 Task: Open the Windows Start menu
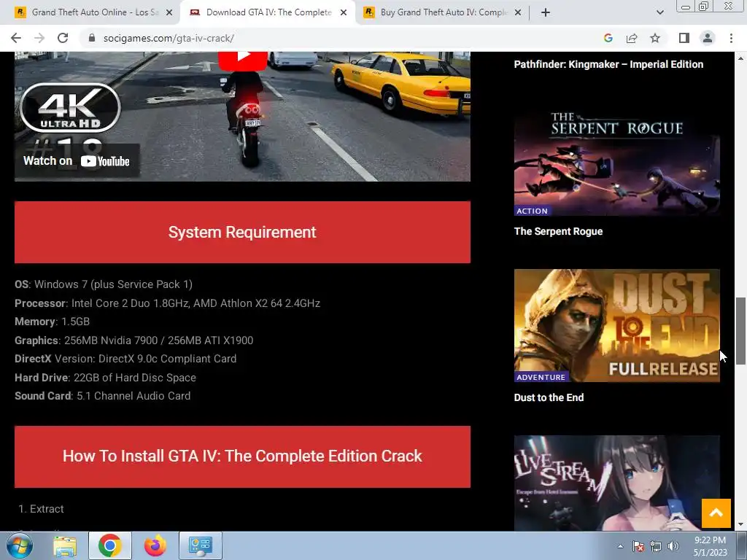tap(20, 545)
